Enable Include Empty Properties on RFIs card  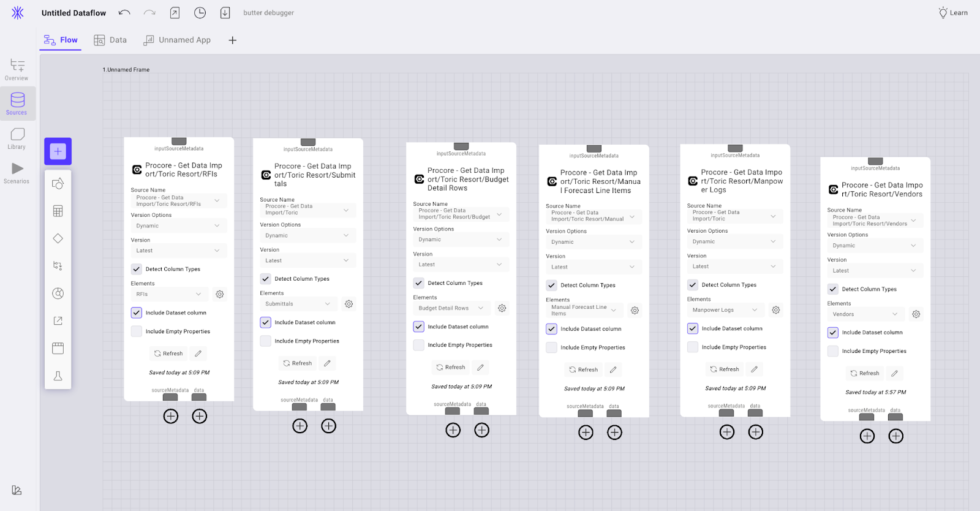point(137,331)
